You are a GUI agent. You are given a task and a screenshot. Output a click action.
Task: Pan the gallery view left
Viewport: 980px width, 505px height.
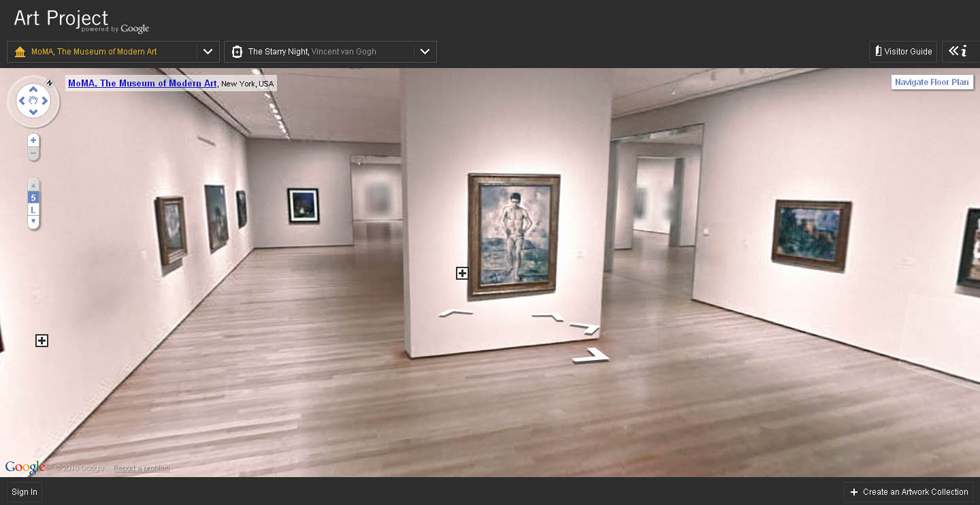point(22,101)
